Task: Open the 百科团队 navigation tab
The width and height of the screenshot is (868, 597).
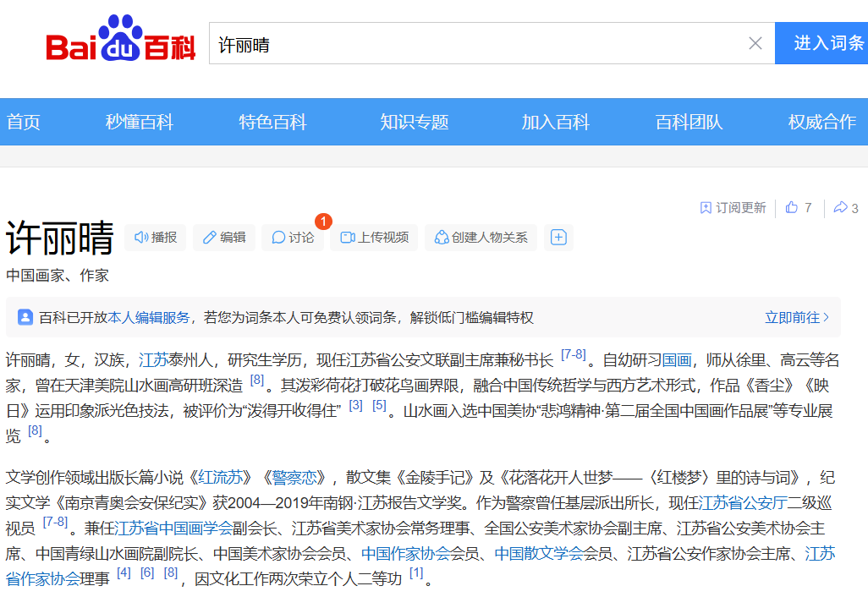Action: coord(689,122)
